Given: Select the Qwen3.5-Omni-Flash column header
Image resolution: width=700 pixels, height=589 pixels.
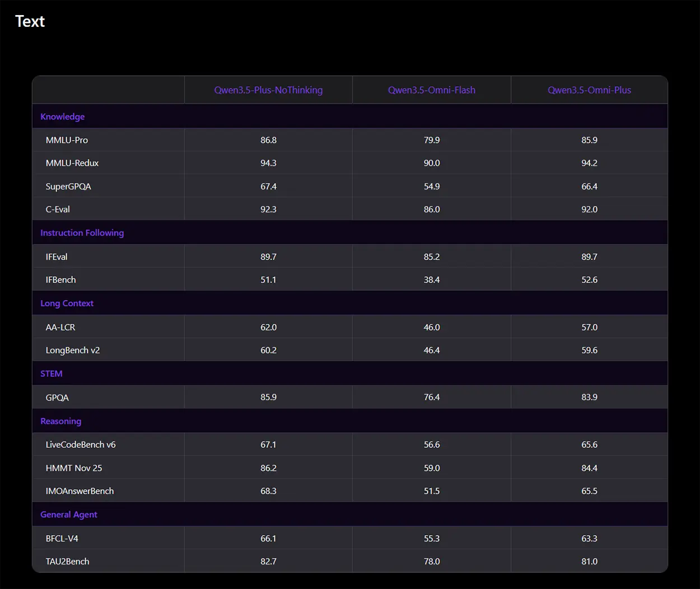Looking at the screenshot, I should tap(431, 90).
